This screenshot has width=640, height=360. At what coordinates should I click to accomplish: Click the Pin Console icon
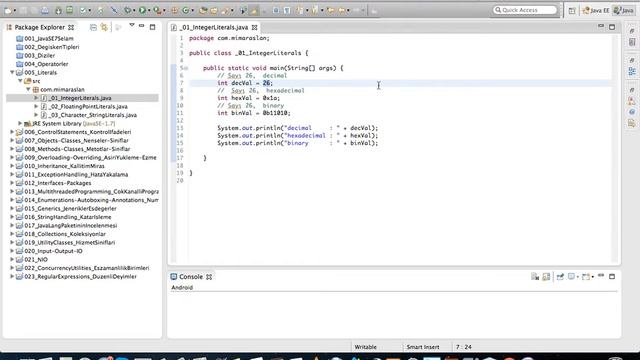[560, 277]
